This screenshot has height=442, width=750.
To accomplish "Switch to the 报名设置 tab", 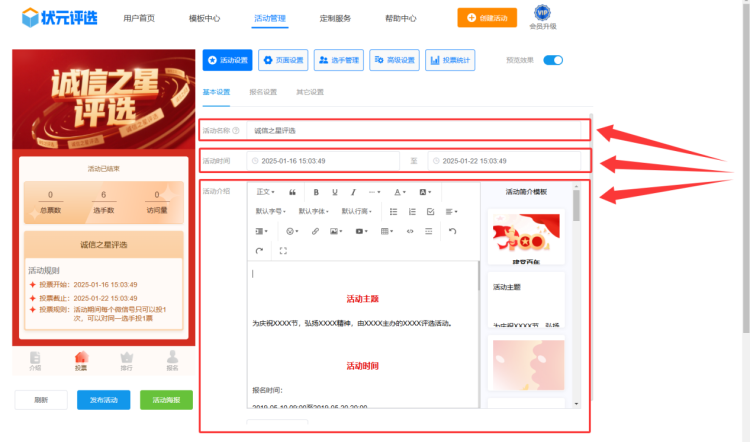I will point(263,92).
